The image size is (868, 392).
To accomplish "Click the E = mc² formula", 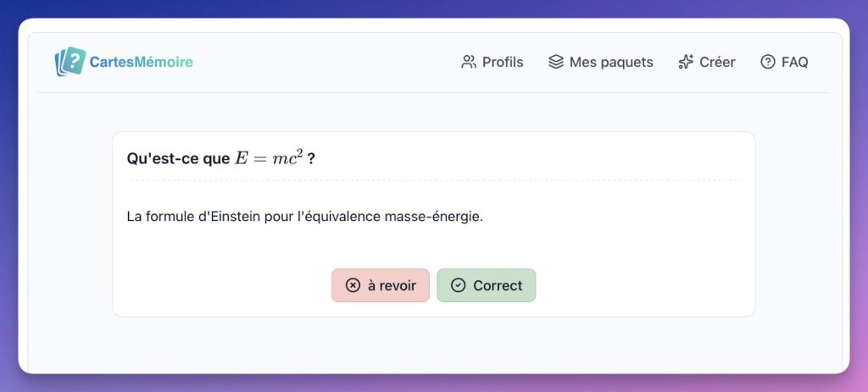I will coord(268,159).
